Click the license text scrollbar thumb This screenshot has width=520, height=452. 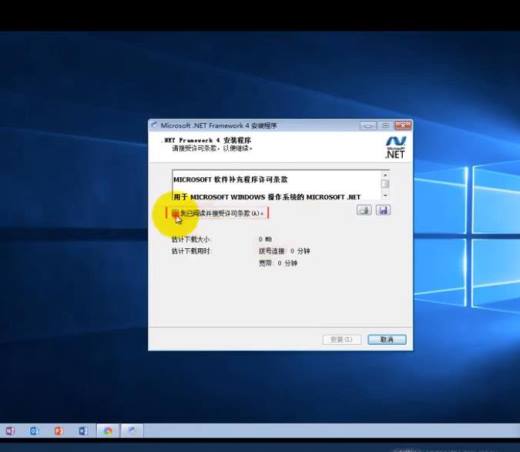pyautogui.click(x=385, y=184)
